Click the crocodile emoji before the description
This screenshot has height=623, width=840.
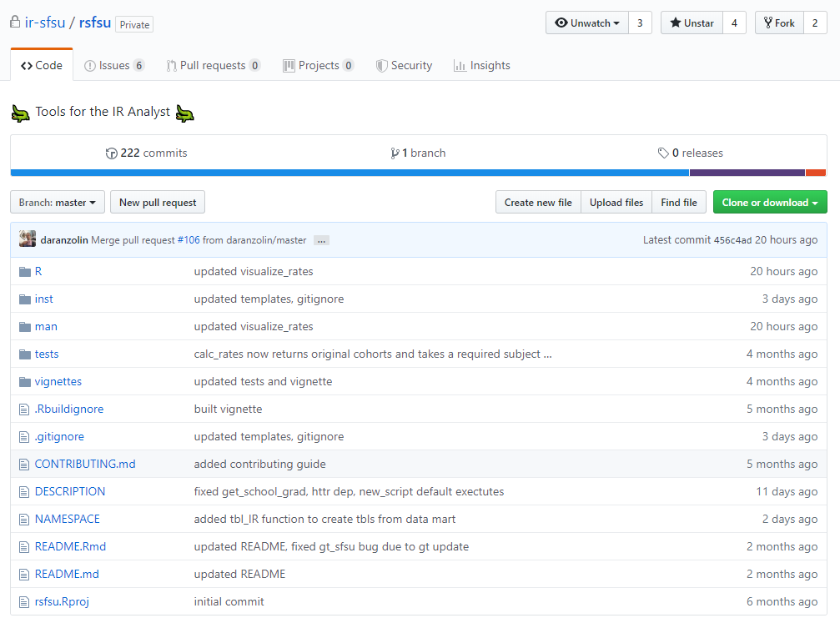click(20, 113)
